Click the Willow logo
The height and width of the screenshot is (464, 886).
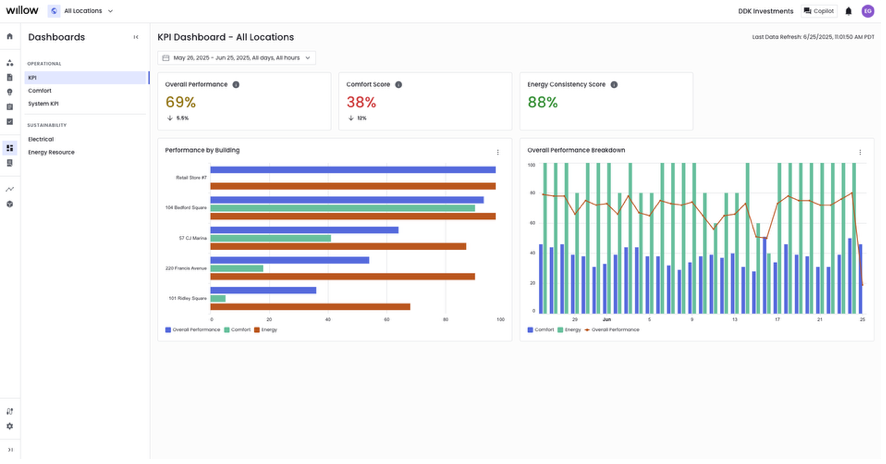(22, 10)
